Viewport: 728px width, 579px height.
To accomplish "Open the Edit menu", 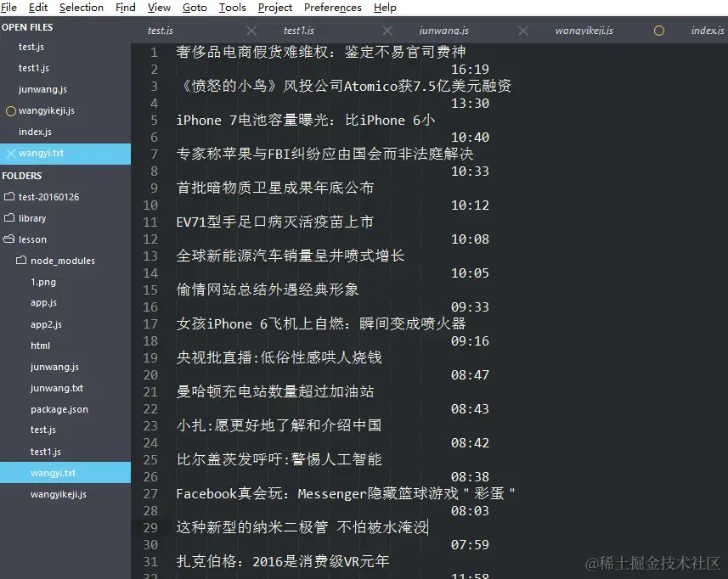I will 38,8.
